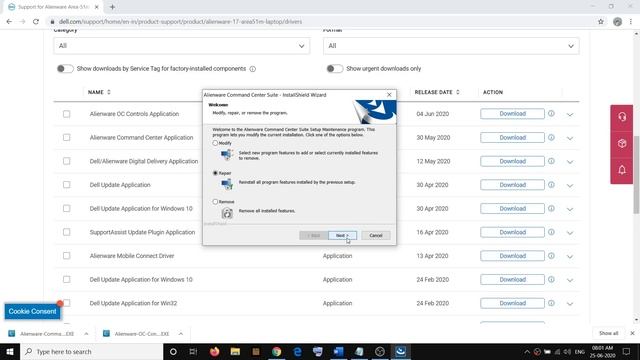Download Alienware OC Controls Application
The width and height of the screenshot is (640, 360).
coord(512,113)
